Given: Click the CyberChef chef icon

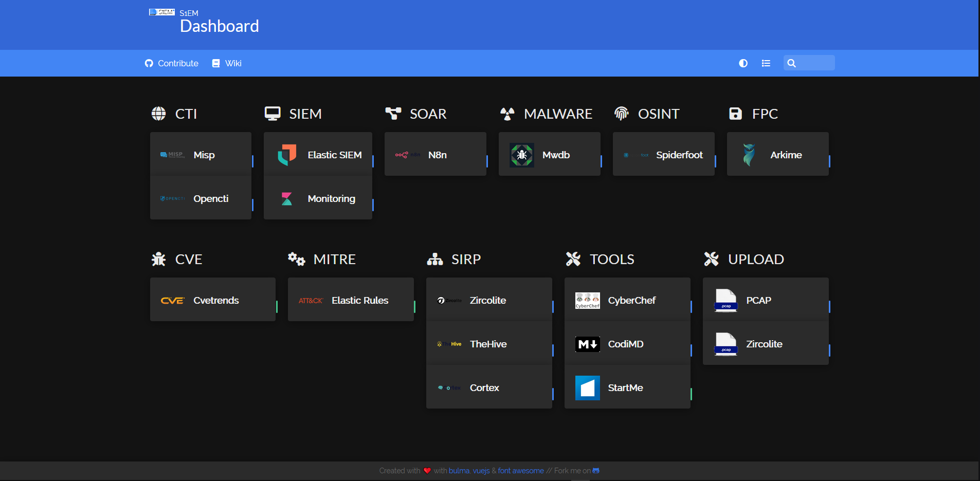Looking at the screenshot, I should pyautogui.click(x=588, y=300).
